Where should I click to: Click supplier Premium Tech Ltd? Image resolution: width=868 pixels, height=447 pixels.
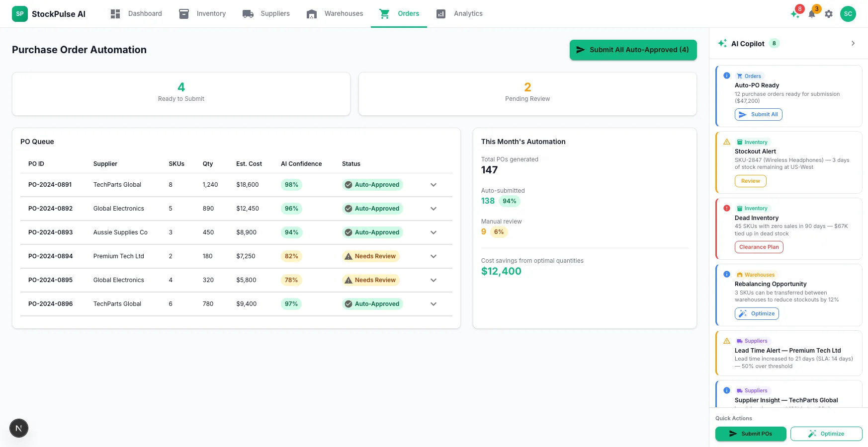click(119, 256)
